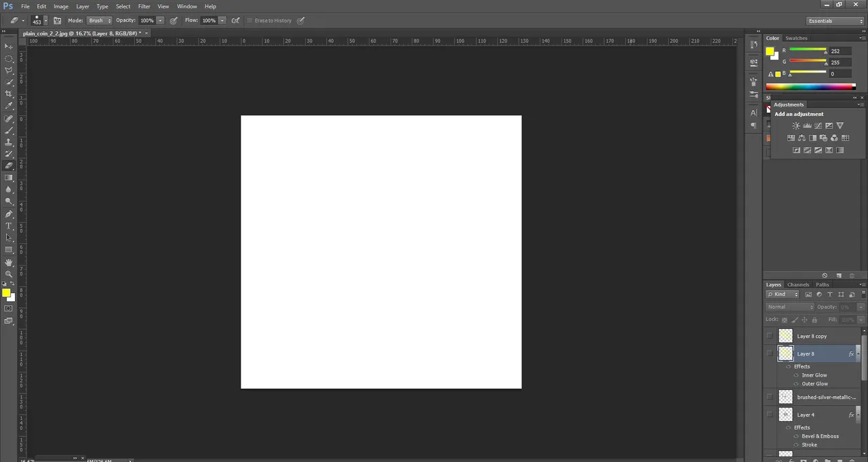
Task: Select the History Brush tool
Action: [9, 154]
